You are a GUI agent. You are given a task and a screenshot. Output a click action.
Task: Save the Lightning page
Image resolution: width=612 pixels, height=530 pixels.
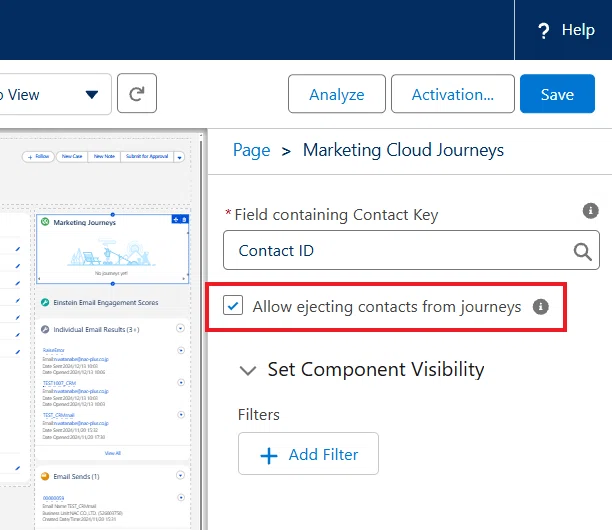coord(557,94)
